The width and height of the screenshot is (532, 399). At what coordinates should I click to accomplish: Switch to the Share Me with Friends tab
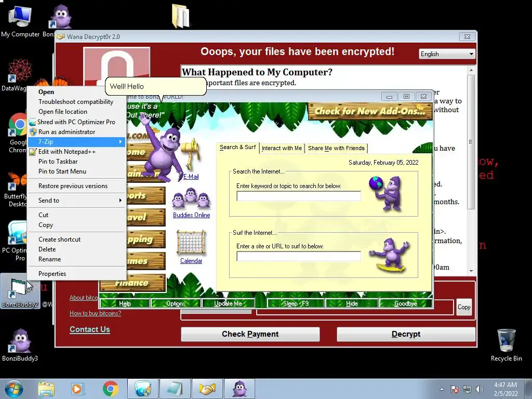(336, 148)
